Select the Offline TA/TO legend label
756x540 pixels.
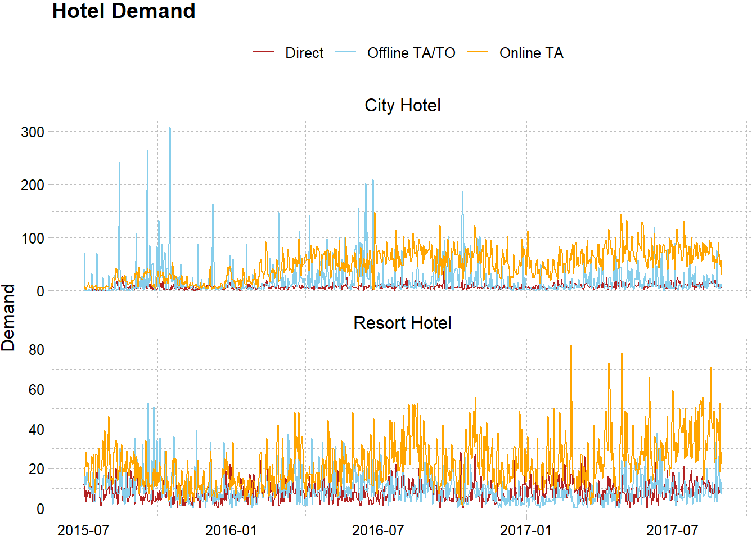point(411,53)
